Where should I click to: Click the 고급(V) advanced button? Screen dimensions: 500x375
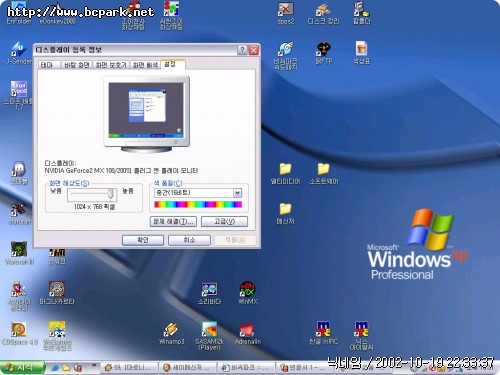click(x=224, y=221)
